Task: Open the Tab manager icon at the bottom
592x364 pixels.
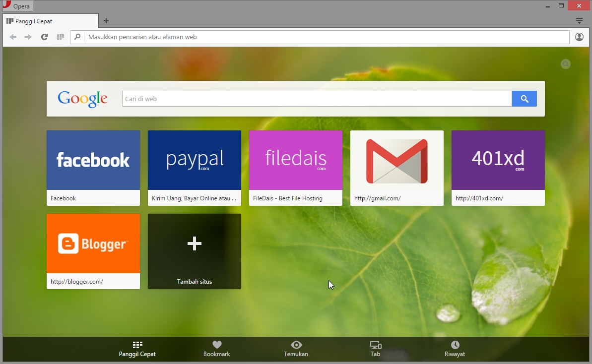Action: 375,348
